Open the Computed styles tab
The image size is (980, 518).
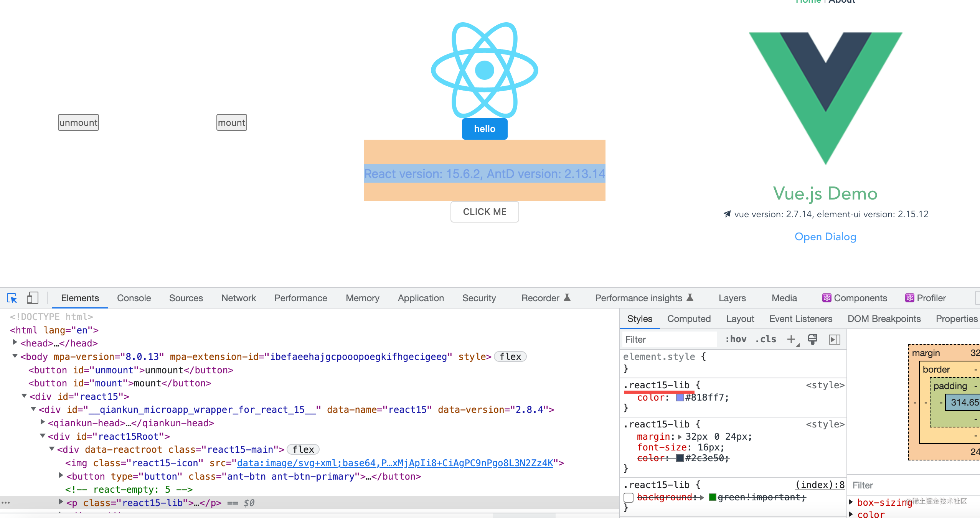(689, 319)
